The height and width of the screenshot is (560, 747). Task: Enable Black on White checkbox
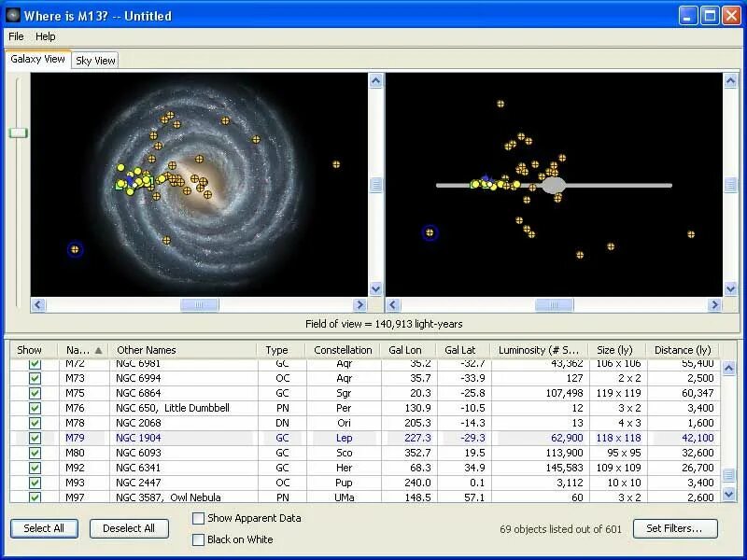pyautogui.click(x=198, y=539)
